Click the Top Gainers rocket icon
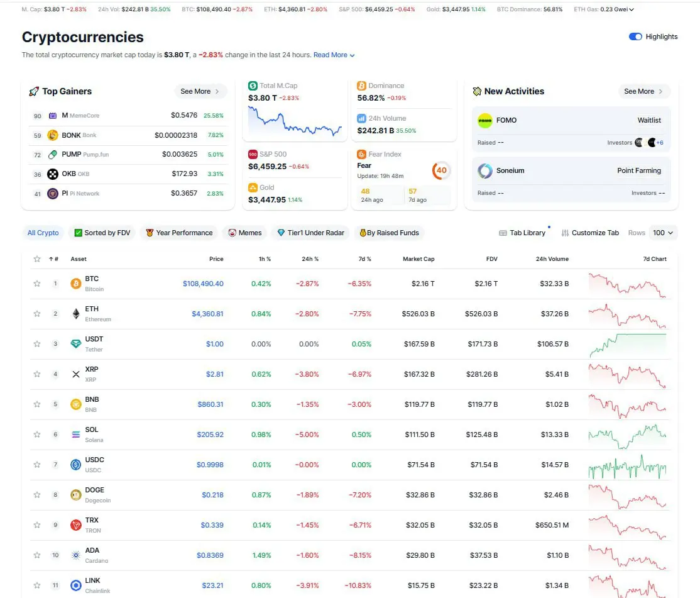 point(33,92)
